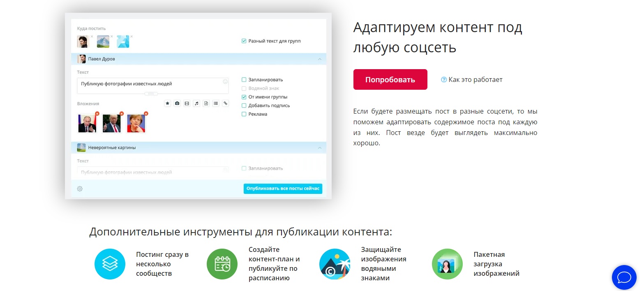Screen dimensions: 644x291
Task: Click the emoji smiley in the text field
Action: tap(225, 81)
